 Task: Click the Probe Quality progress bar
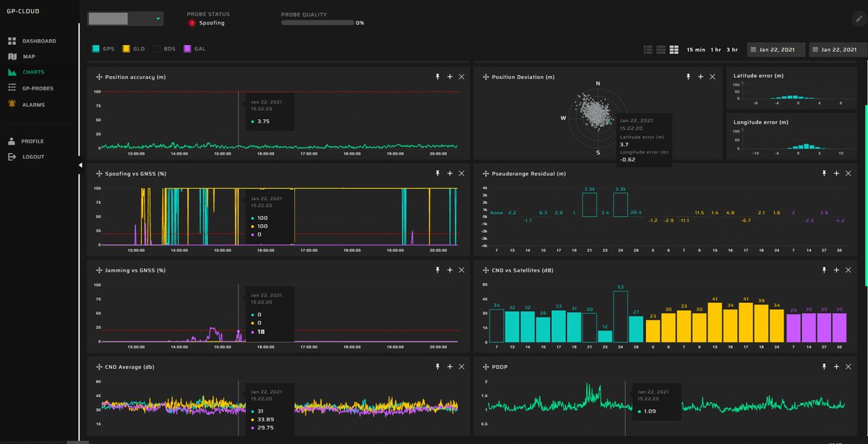[x=317, y=22]
